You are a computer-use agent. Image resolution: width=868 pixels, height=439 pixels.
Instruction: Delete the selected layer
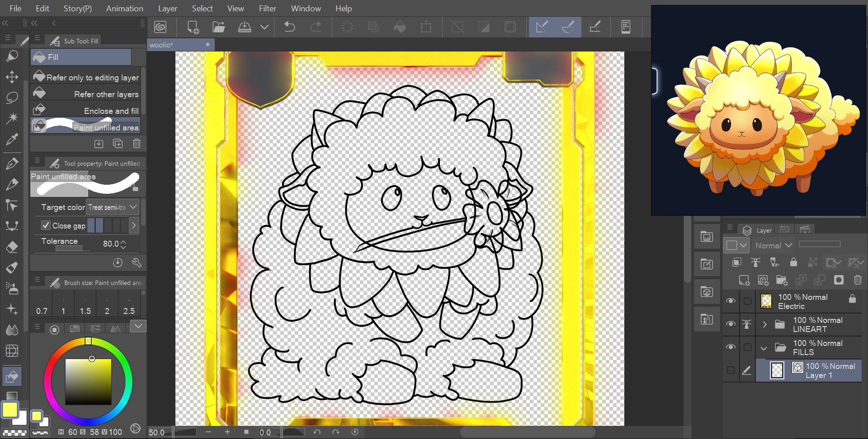[x=858, y=280]
